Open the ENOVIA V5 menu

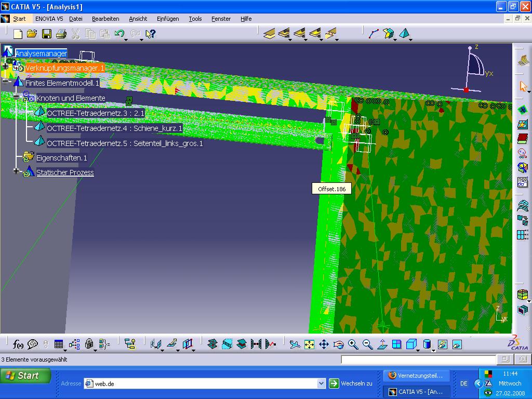49,19
